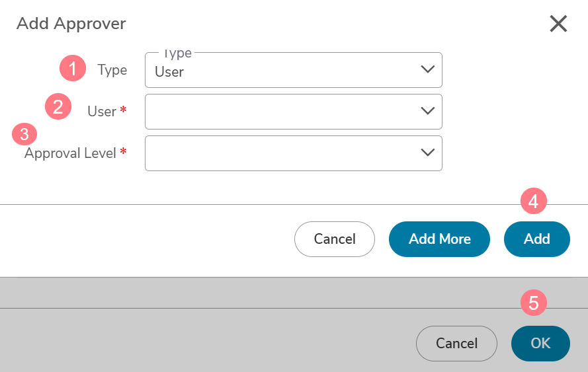
Task: Click the step 1 badge icon
Action: coord(73,68)
